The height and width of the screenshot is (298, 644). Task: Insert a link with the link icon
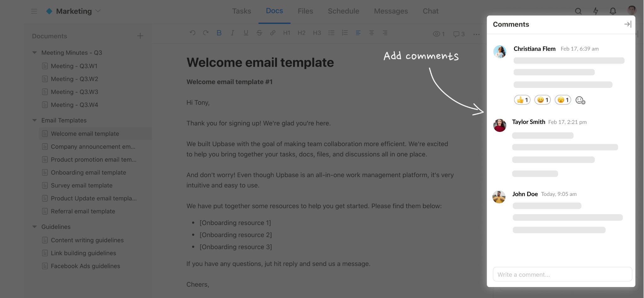tap(273, 33)
